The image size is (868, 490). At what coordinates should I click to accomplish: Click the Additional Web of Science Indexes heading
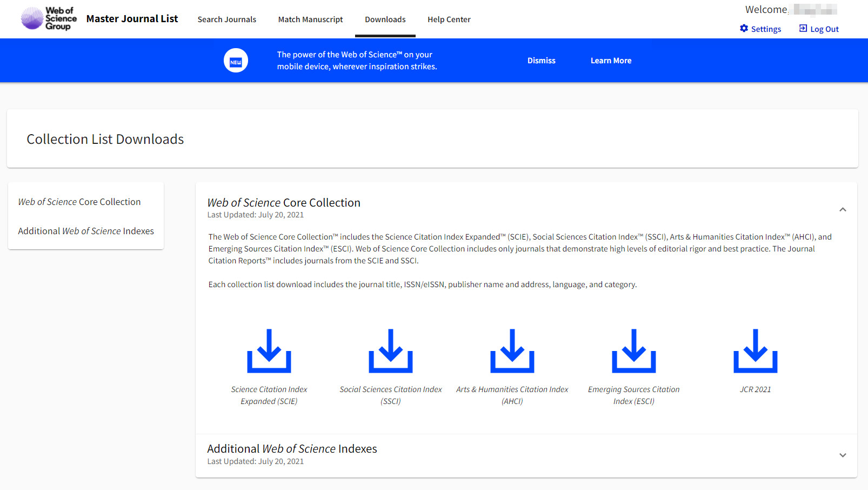coord(292,449)
